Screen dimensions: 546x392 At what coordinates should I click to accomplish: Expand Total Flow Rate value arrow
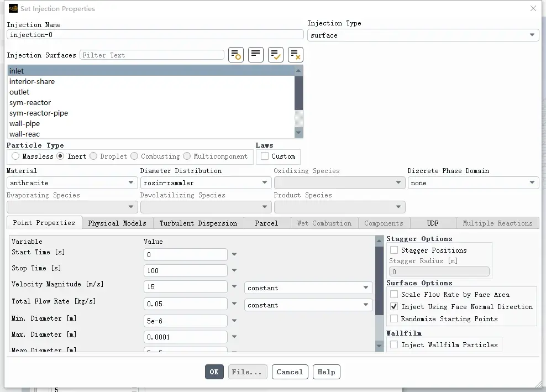pos(234,304)
